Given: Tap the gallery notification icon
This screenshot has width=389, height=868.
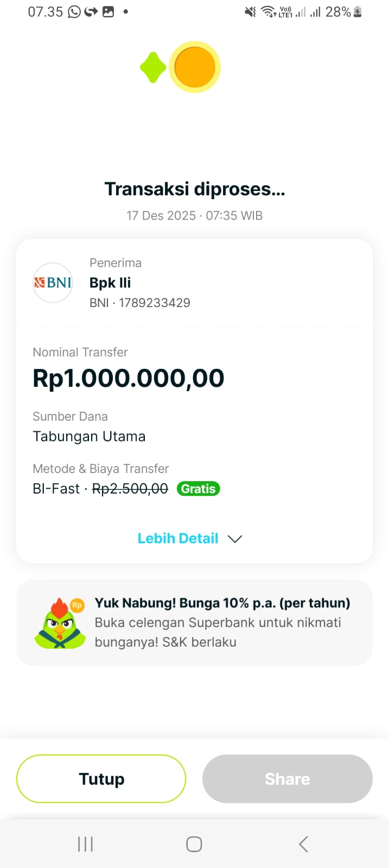Looking at the screenshot, I should 109,12.
